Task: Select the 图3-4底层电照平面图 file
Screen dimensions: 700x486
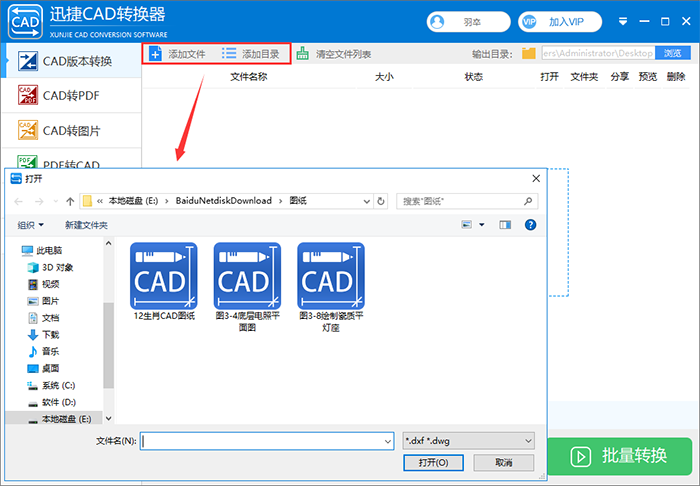Action: pyautogui.click(x=247, y=287)
